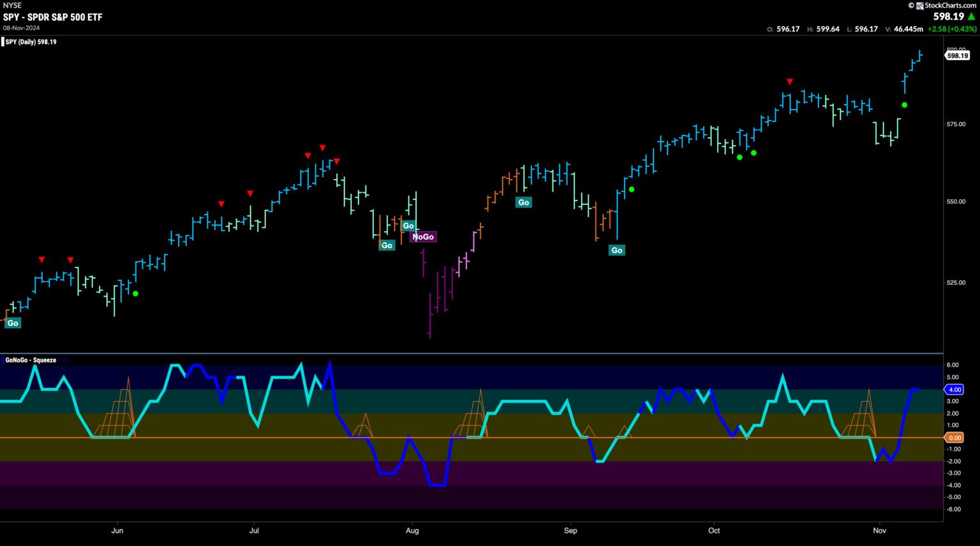Screen dimensions: 980x546
Task: Click the green dot marker in mid-September
Action: (632, 189)
